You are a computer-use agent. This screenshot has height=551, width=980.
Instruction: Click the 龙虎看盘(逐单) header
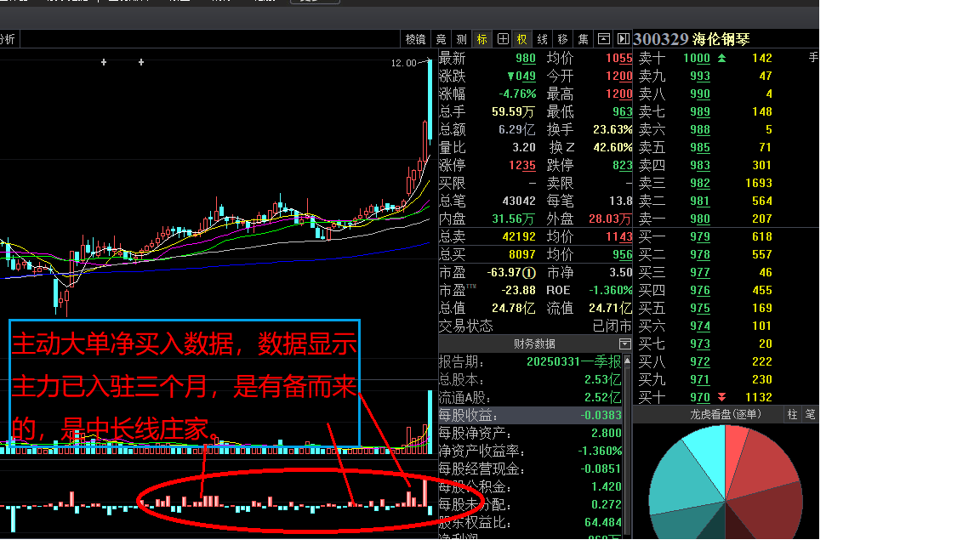tap(726, 414)
